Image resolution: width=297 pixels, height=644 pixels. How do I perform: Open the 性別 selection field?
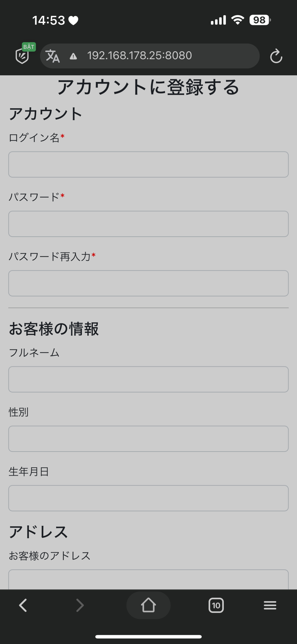[148, 439]
